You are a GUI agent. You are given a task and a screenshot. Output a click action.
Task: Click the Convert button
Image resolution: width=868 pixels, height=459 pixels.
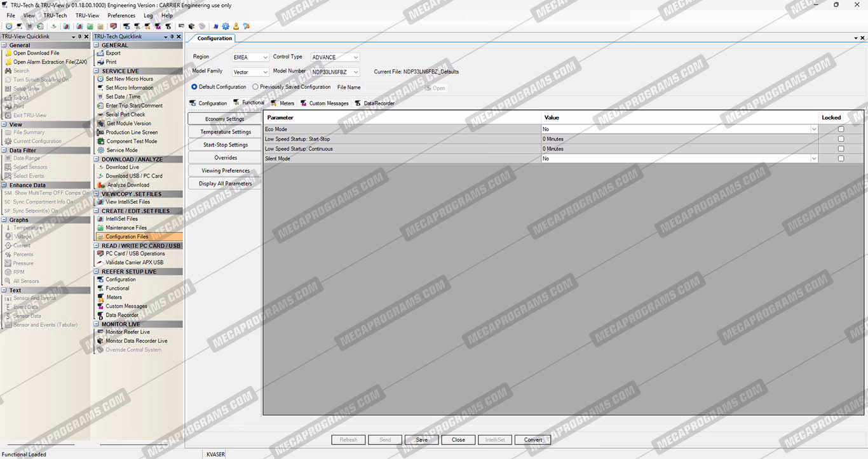(x=533, y=439)
